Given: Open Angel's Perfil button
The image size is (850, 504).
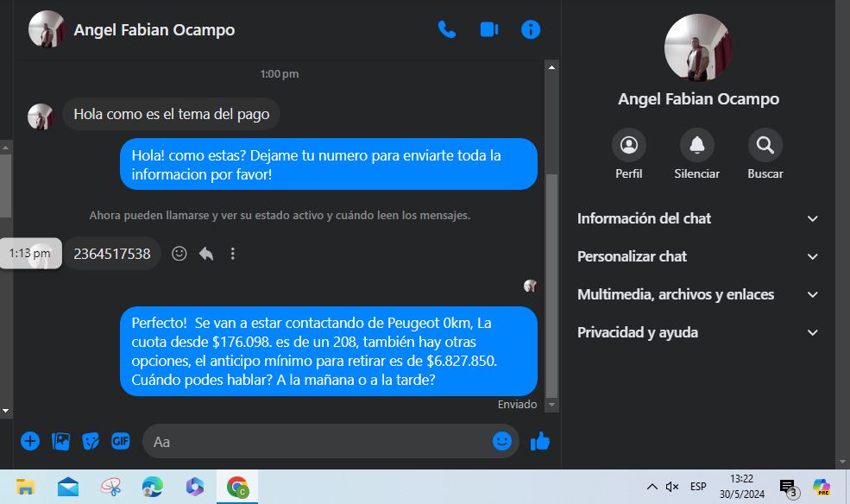Looking at the screenshot, I should point(629,154).
